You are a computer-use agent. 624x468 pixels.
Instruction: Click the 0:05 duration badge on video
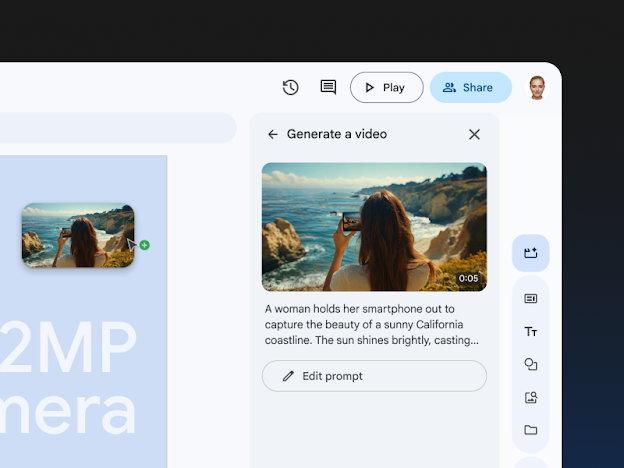point(468,279)
